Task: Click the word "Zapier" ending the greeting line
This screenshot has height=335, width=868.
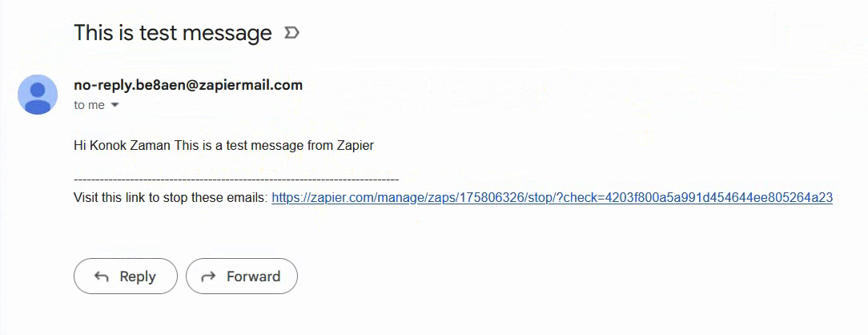Action: [x=356, y=146]
